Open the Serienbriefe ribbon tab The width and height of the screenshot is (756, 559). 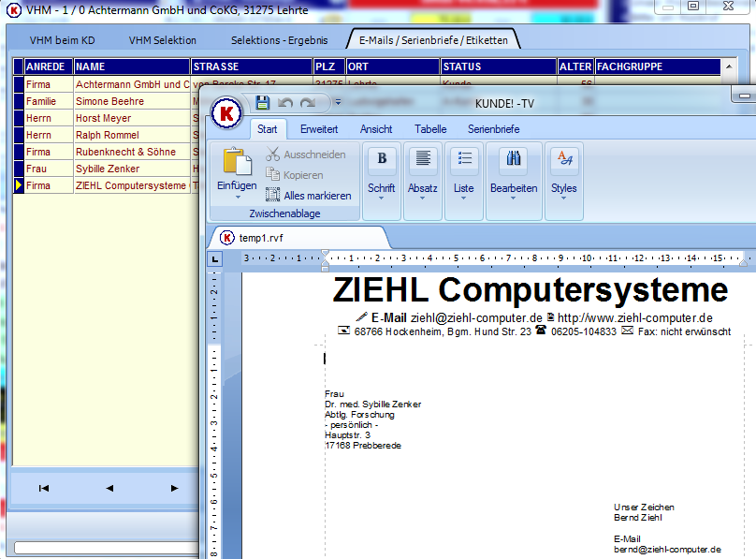(494, 129)
